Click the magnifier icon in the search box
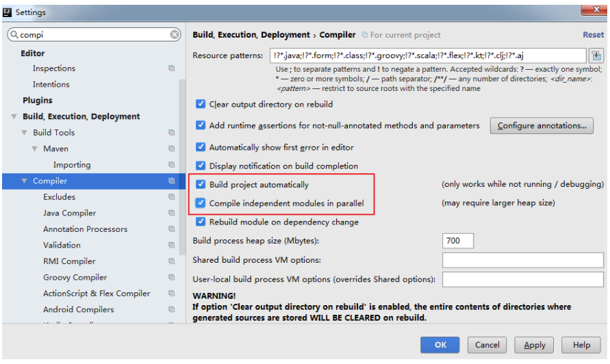 (14, 35)
